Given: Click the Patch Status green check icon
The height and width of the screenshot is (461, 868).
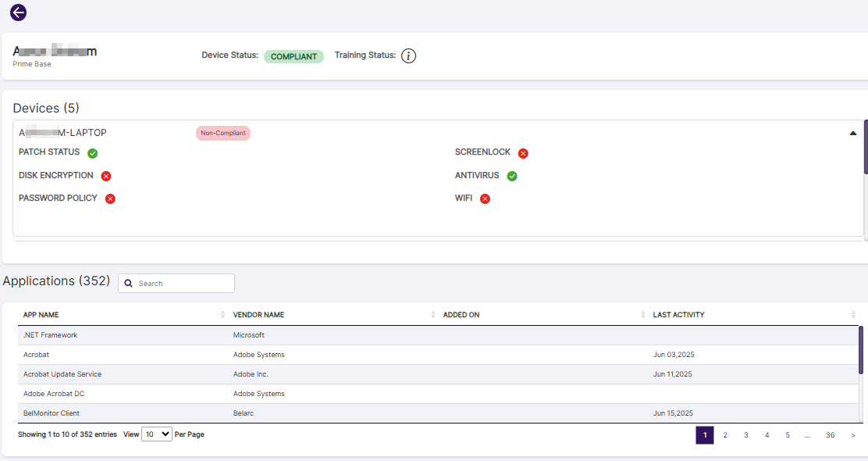Looking at the screenshot, I should click(x=92, y=153).
